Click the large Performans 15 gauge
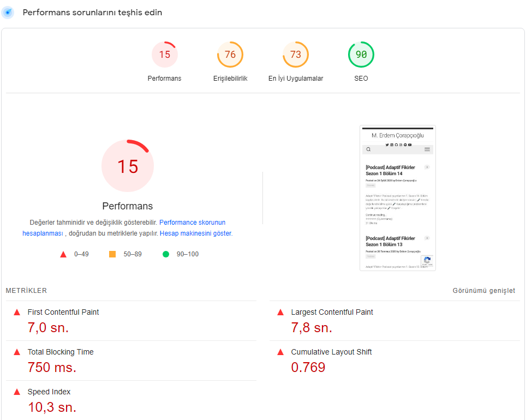This screenshot has width=526, height=420. [x=128, y=166]
